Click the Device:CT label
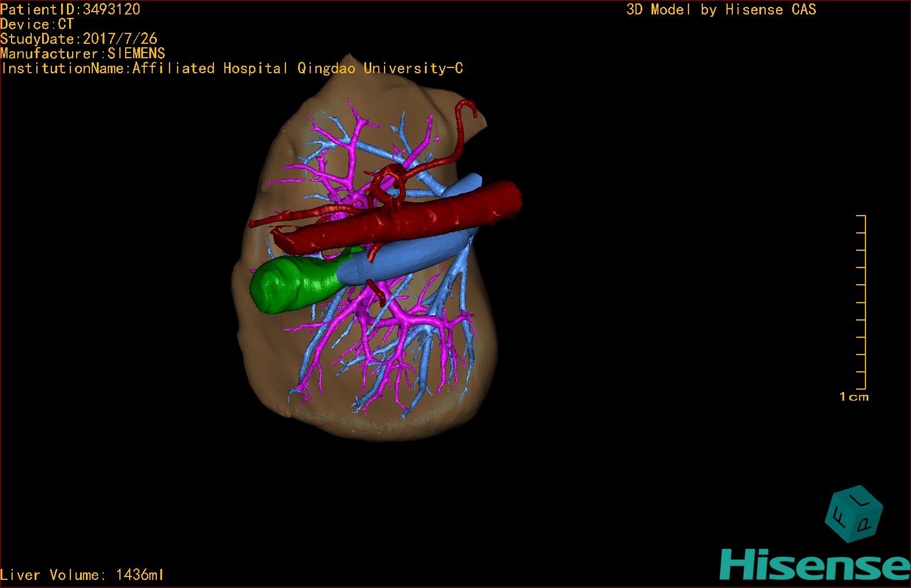 [x=37, y=24]
